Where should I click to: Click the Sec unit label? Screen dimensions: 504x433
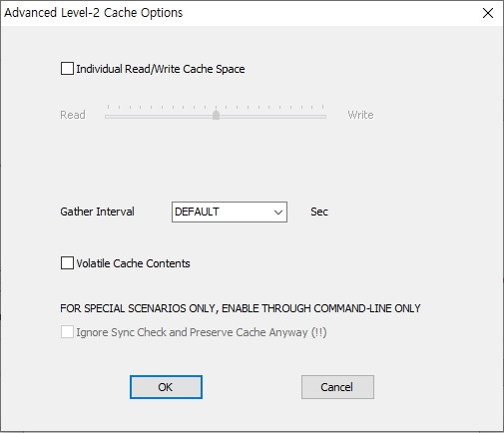point(319,212)
